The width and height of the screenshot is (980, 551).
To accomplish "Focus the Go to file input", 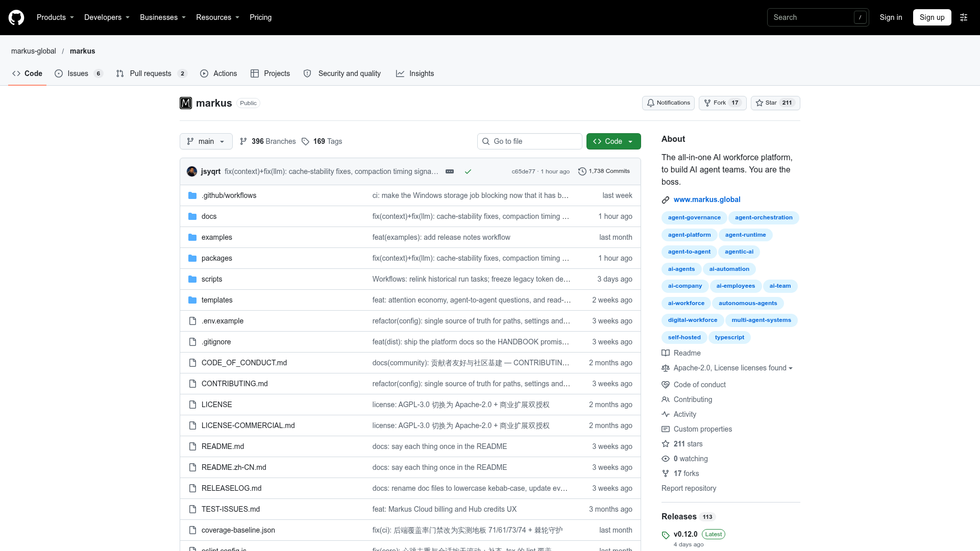I will [x=530, y=141].
